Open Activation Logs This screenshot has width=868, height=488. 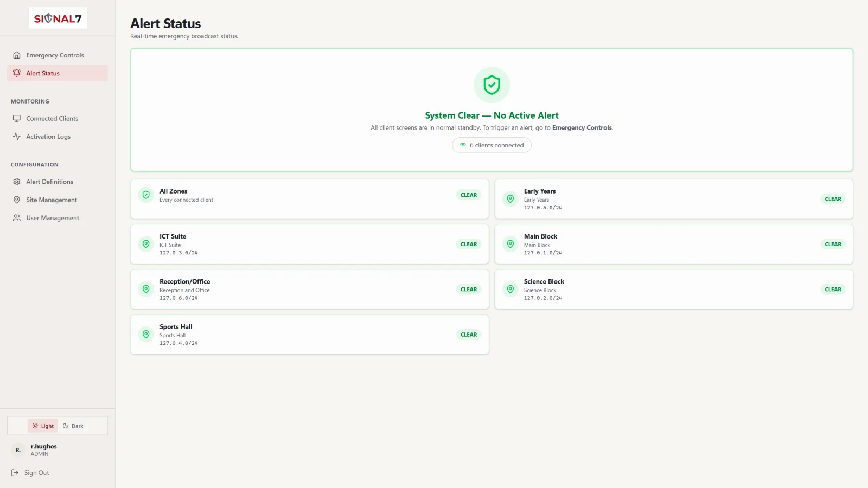58,137
